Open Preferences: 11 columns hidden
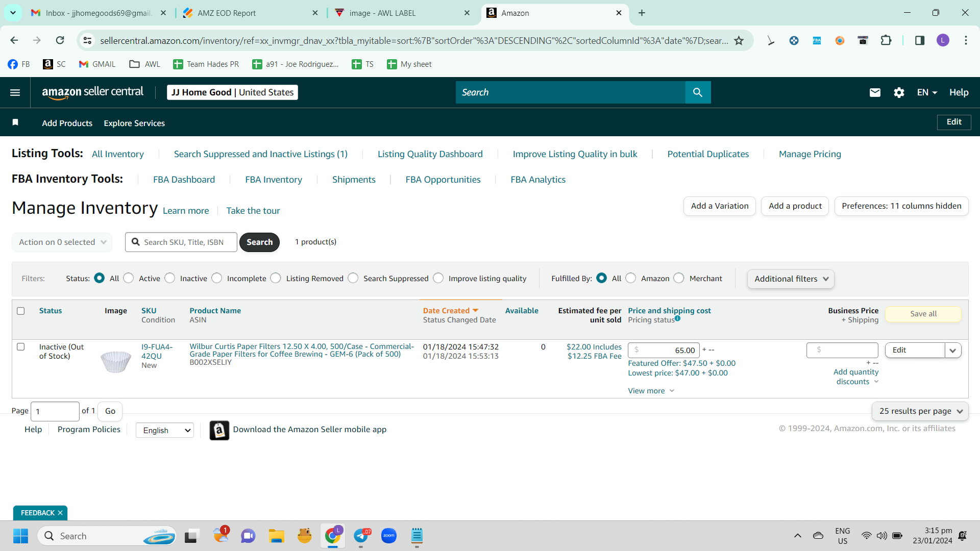The height and width of the screenshot is (551, 980). click(x=901, y=206)
